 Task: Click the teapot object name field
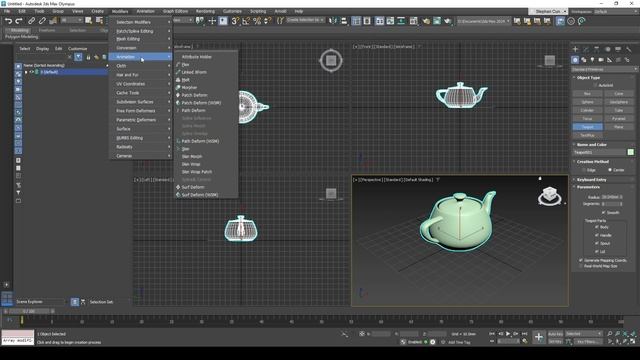point(599,152)
